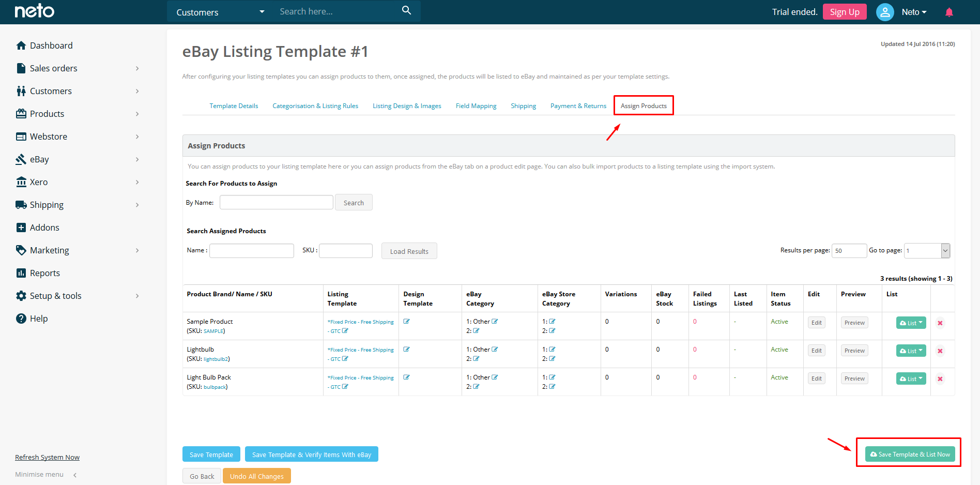980x485 pixels.
Task: Expand the Sales orders menu chevron
Action: coord(137,68)
